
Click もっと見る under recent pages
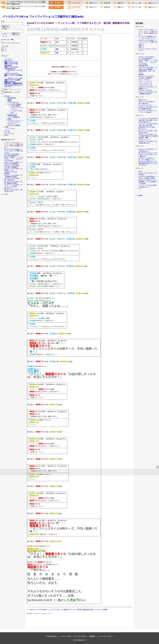point(4,194)
